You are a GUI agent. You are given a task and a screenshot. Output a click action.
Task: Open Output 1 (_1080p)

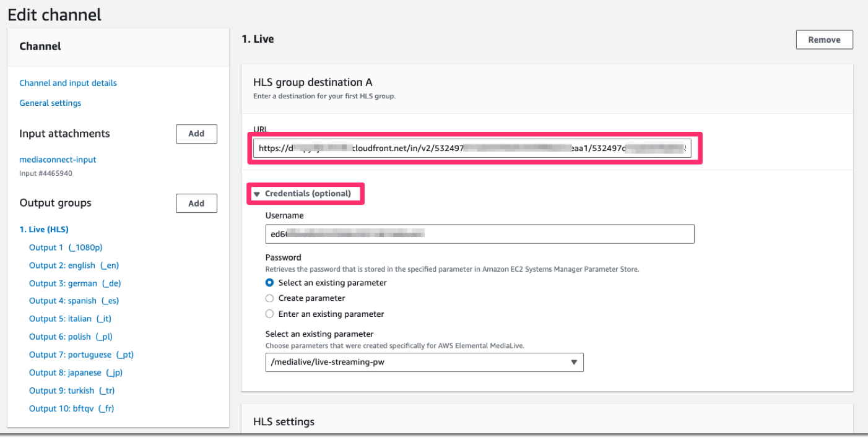(66, 248)
